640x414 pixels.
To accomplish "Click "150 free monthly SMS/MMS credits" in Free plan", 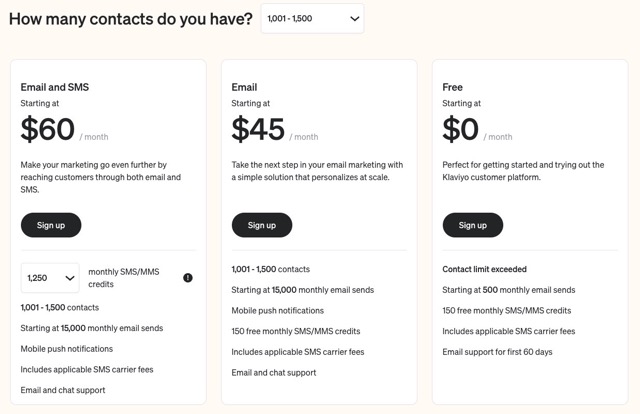I will (507, 311).
